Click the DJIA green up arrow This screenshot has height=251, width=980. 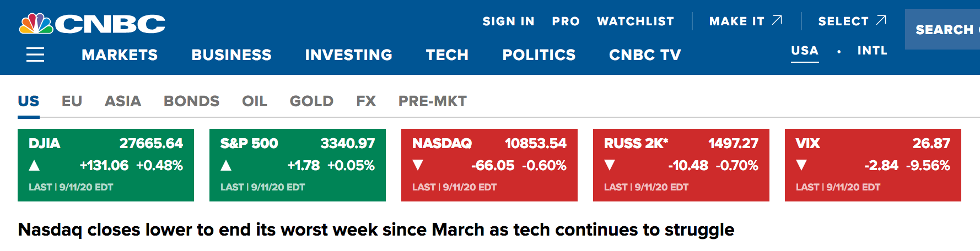(x=34, y=165)
